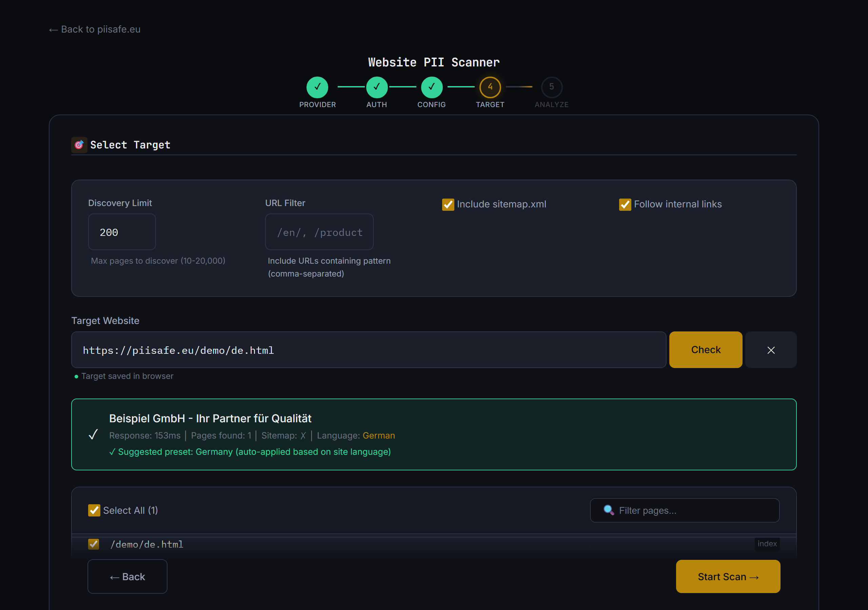Screen dimensions: 868x610
Task: Click the Provider step checkmark circle
Action: (x=317, y=87)
